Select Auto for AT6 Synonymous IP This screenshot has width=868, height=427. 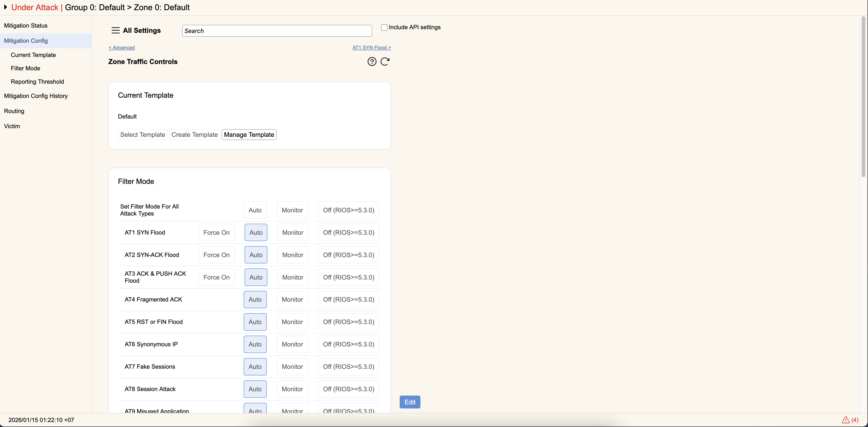point(255,344)
